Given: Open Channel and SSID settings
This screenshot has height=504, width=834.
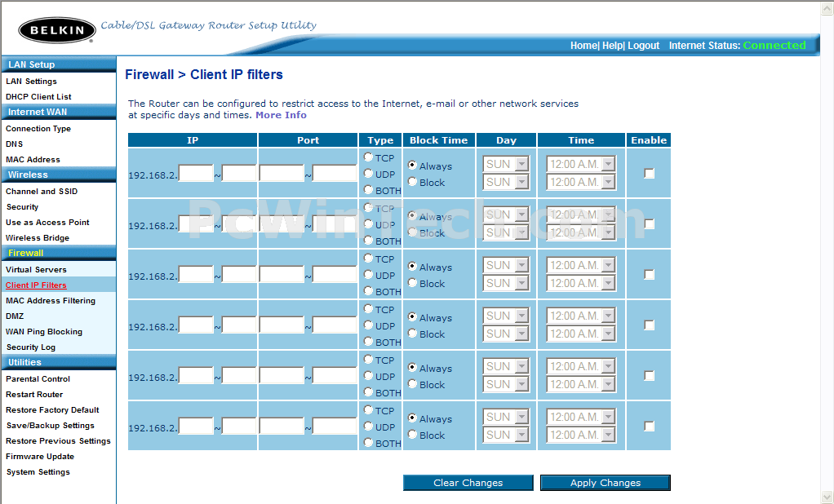Looking at the screenshot, I should click(x=42, y=192).
